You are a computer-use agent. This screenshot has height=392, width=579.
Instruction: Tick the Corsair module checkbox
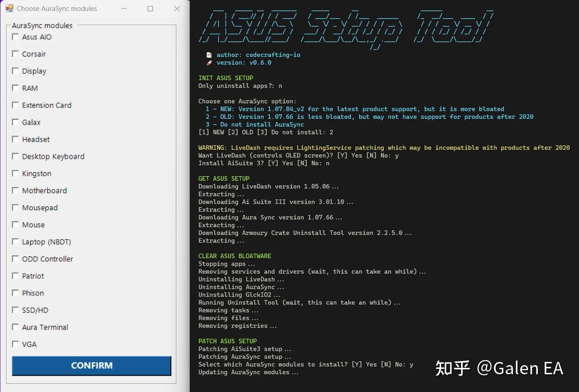pyautogui.click(x=15, y=54)
